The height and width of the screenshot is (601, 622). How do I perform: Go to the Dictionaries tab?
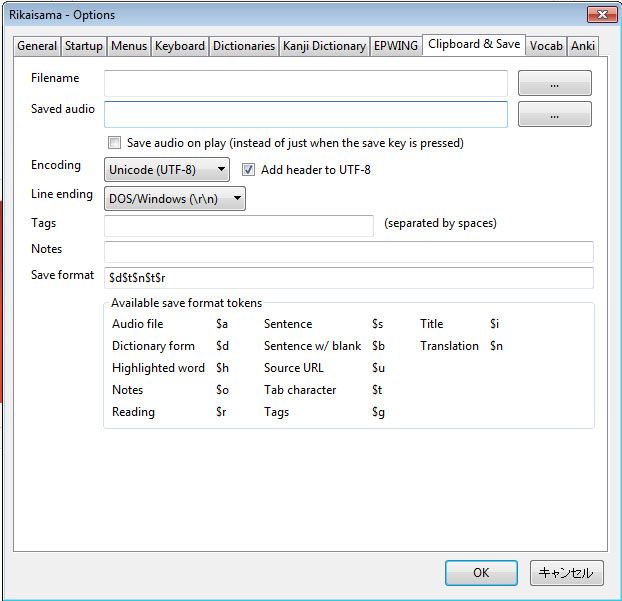pos(243,46)
